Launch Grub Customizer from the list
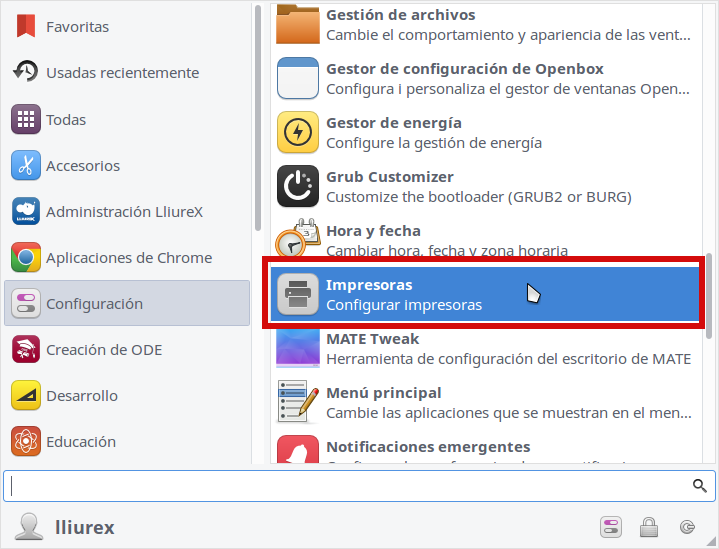Screen dimensions: 719x549 click(x=484, y=186)
